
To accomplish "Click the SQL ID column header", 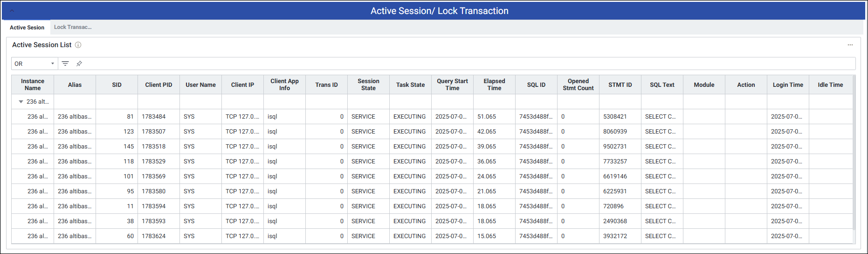I will 536,85.
